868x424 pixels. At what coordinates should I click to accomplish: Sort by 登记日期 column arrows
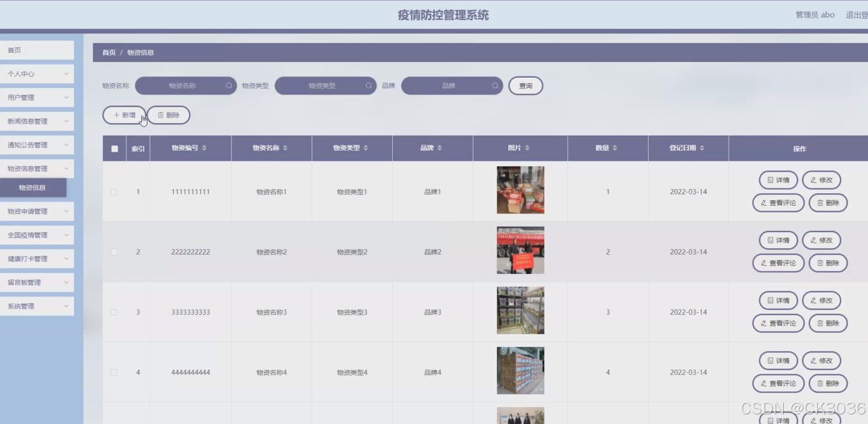pyautogui.click(x=702, y=148)
